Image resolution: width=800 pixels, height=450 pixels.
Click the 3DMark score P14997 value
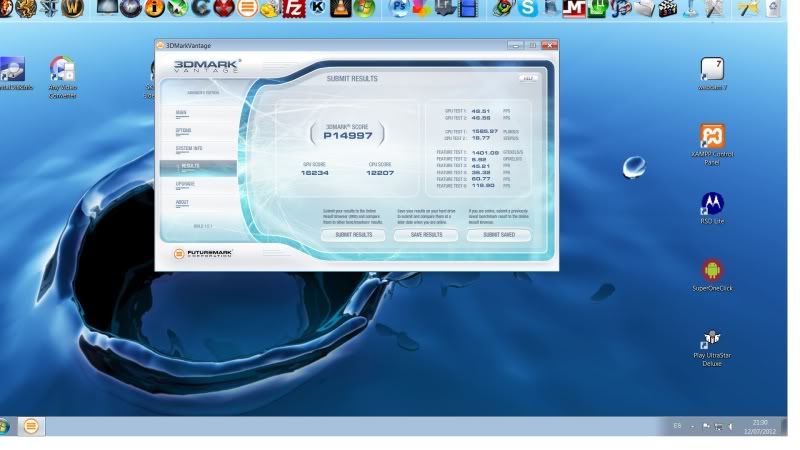[347, 136]
